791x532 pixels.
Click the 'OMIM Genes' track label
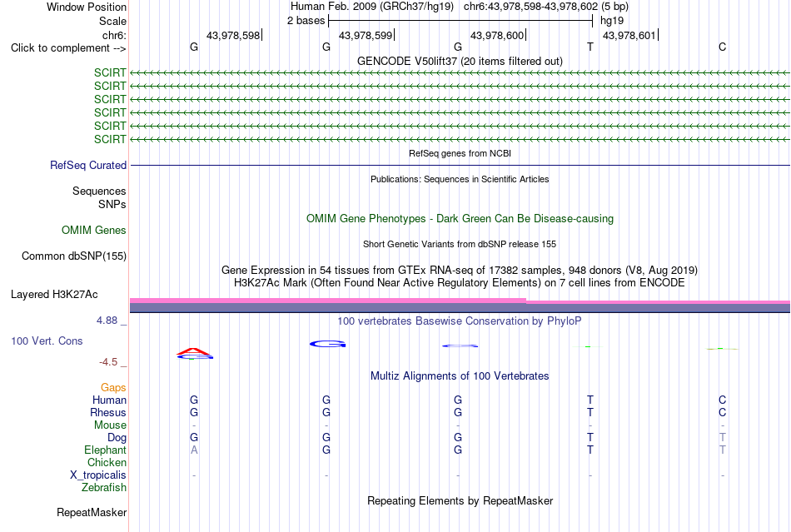pyautogui.click(x=94, y=231)
